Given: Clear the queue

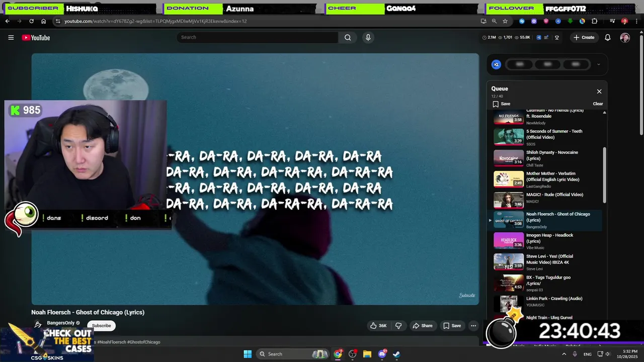Looking at the screenshot, I should [598, 104].
